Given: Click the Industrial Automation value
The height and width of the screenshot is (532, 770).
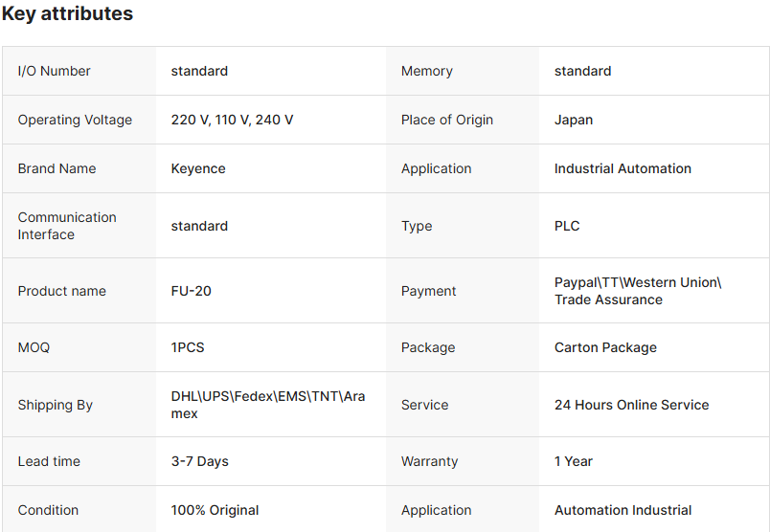Looking at the screenshot, I should tap(623, 168).
